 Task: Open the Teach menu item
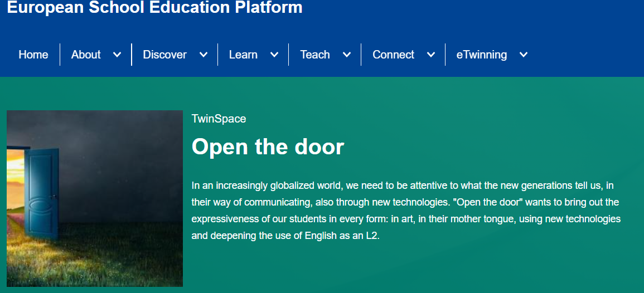(x=315, y=55)
